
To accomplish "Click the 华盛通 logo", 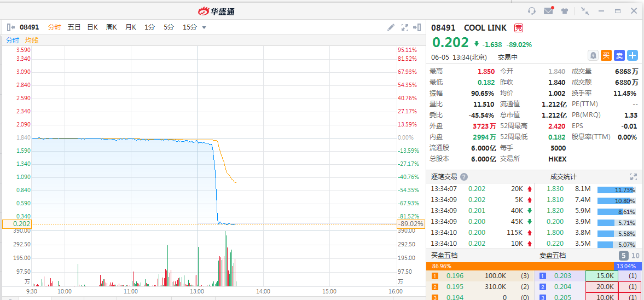I will click(217, 11).
